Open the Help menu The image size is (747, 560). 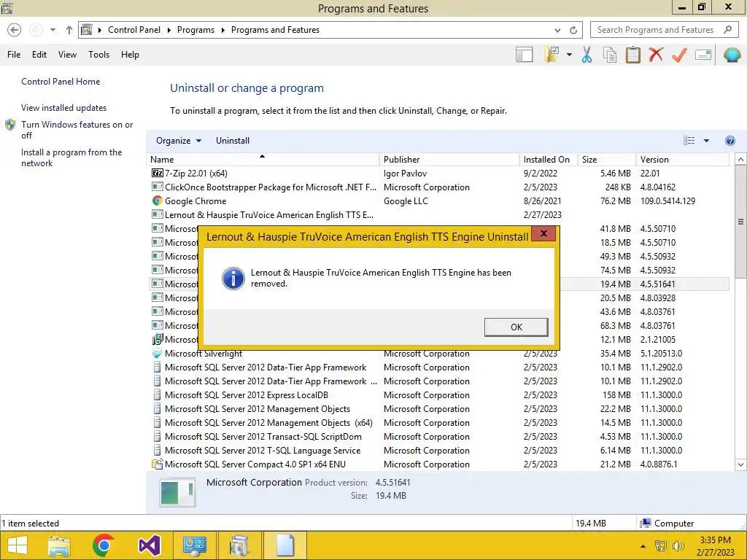tap(130, 55)
